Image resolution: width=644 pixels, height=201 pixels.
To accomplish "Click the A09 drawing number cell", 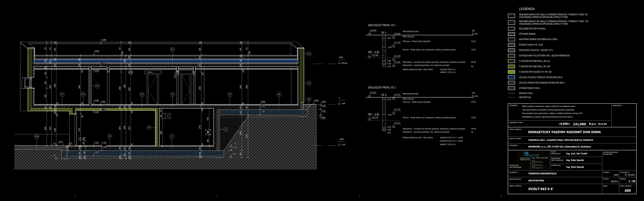I will [x=627, y=190].
